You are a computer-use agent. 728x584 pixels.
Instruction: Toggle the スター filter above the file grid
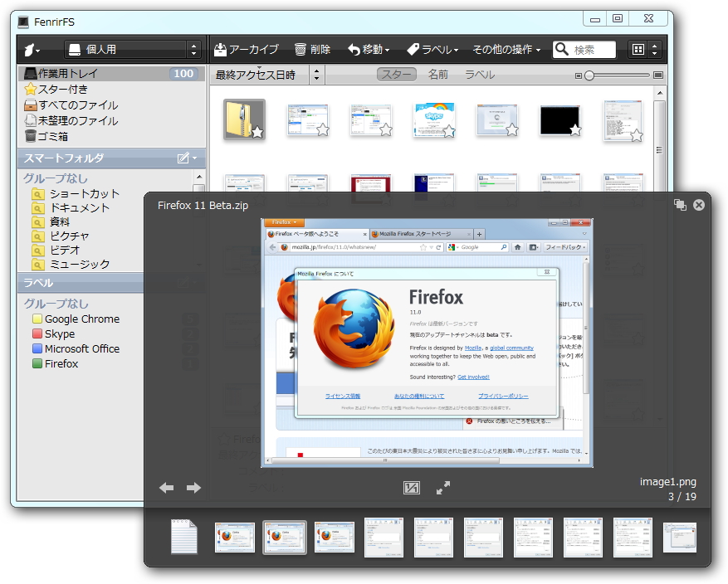coord(396,74)
